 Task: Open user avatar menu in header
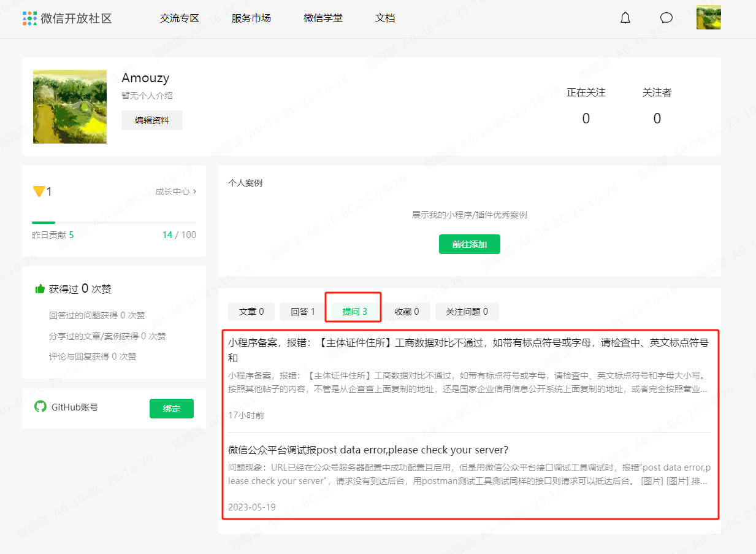click(708, 18)
